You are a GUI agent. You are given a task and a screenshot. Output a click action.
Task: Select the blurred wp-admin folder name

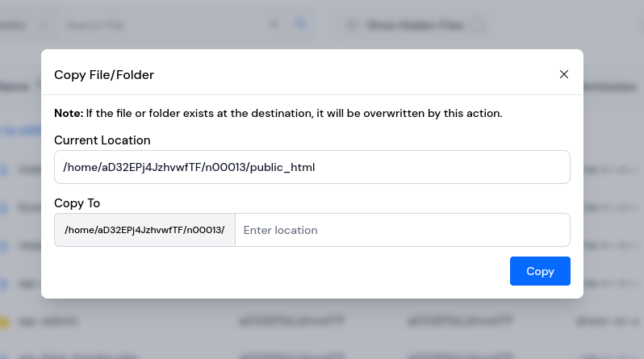[48, 322]
